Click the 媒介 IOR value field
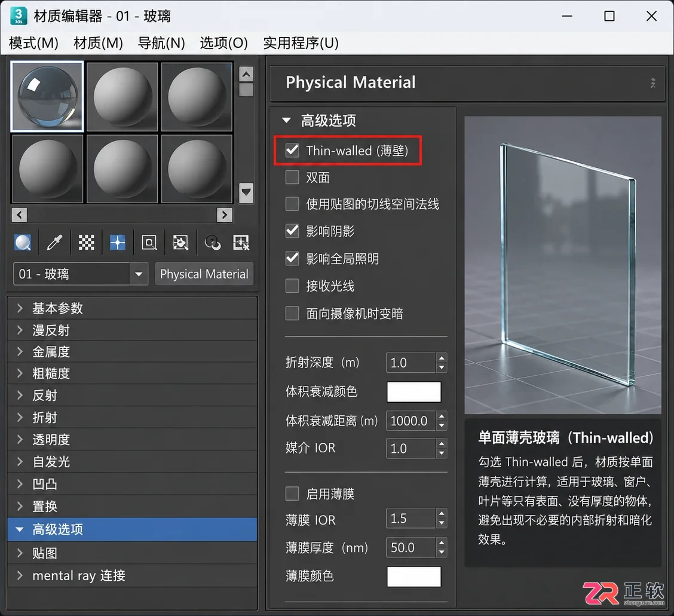Viewport: 674px width, 616px height. 411,448
